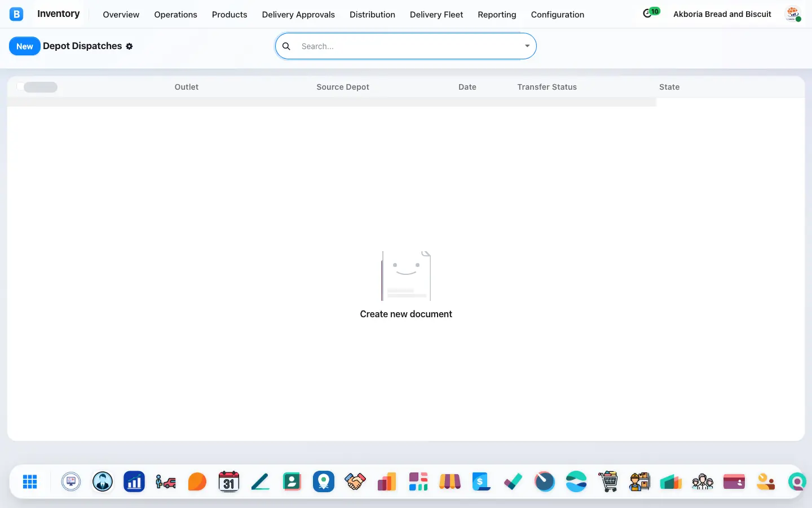Open the Products menu
The height and width of the screenshot is (508, 812).
(x=230, y=15)
